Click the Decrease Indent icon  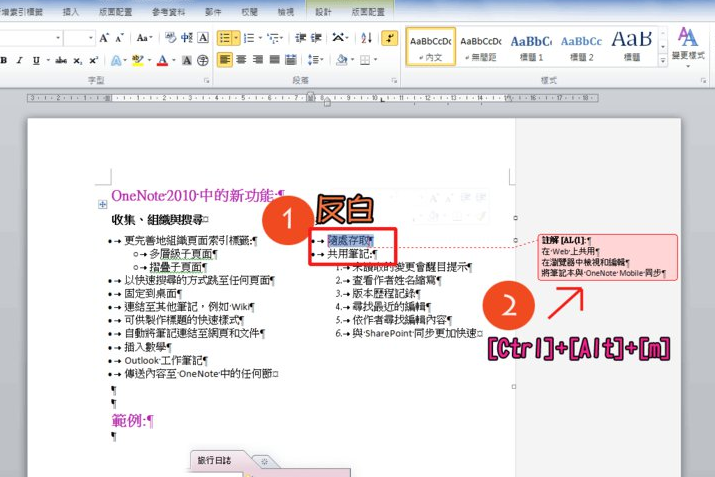(x=300, y=38)
